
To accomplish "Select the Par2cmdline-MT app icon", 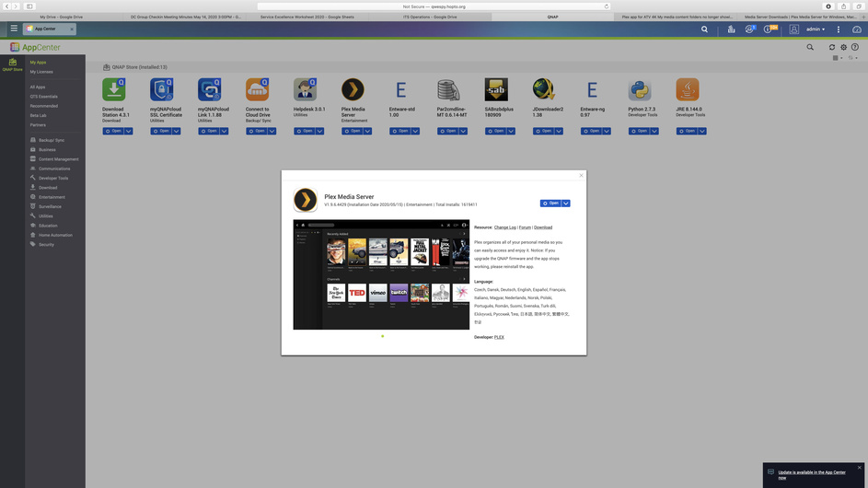I will 448,89.
